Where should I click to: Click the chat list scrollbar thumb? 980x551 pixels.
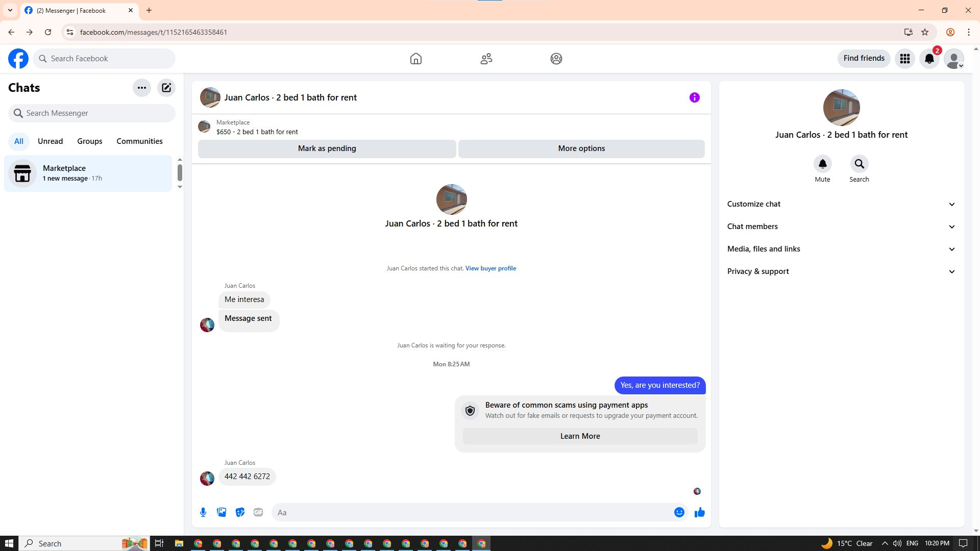click(180, 172)
